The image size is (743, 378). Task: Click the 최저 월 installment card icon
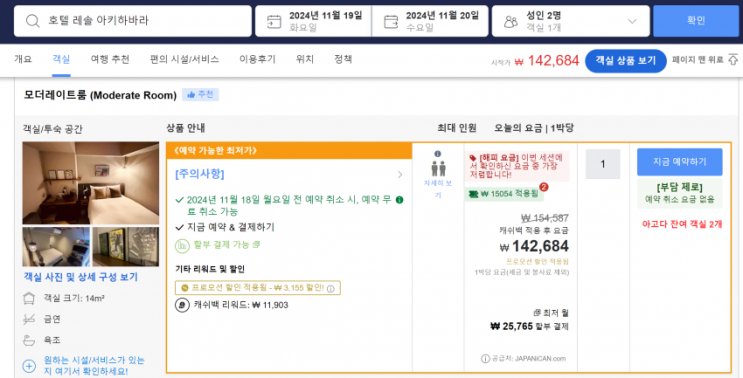[x=537, y=313]
